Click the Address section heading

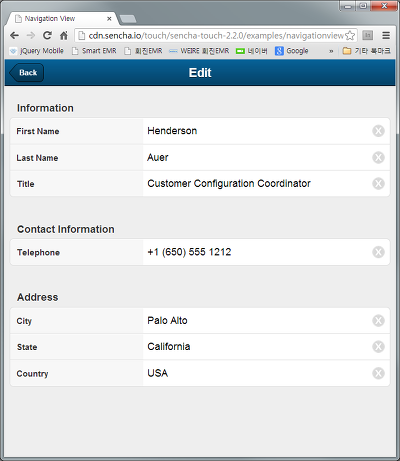click(x=38, y=297)
